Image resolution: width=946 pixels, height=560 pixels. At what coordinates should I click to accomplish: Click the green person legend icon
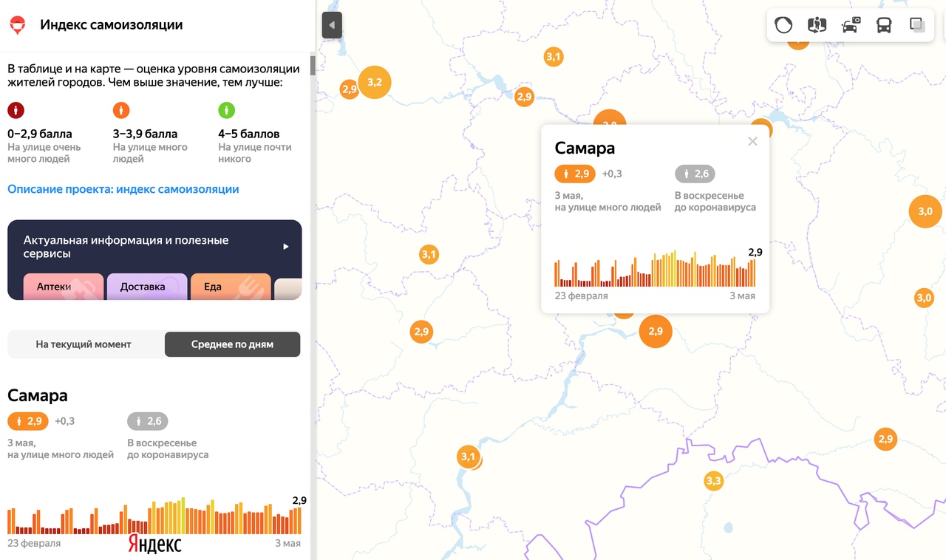click(226, 110)
